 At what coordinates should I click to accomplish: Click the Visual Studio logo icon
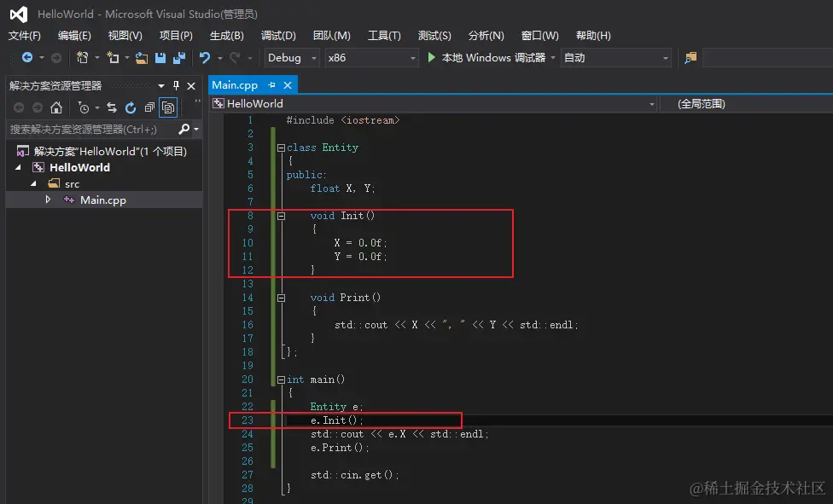(19, 14)
